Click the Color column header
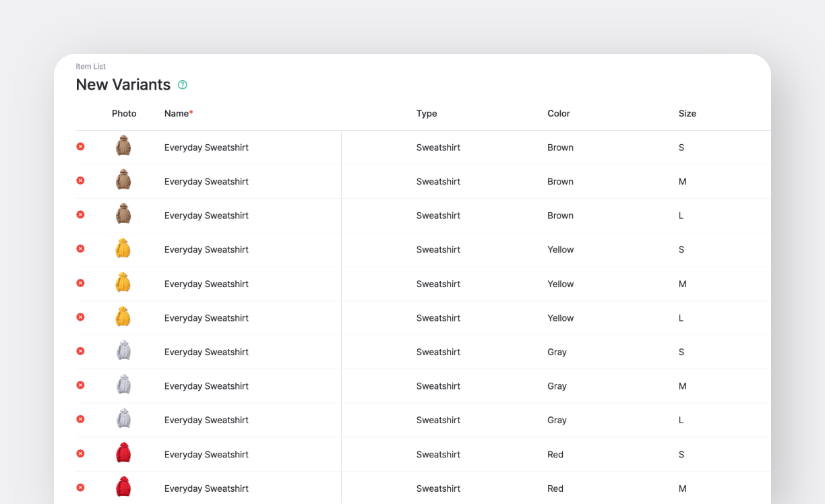 pyautogui.click(x=558, y=113)
